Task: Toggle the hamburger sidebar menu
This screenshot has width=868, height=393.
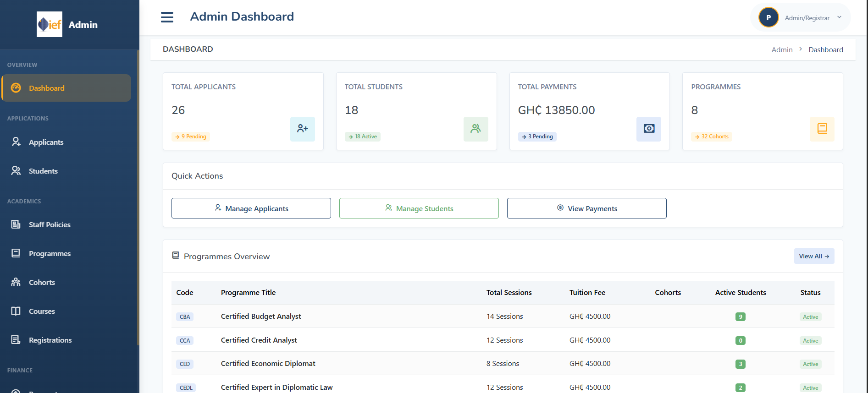Action: pyautogui.click(x=167, y=17)
